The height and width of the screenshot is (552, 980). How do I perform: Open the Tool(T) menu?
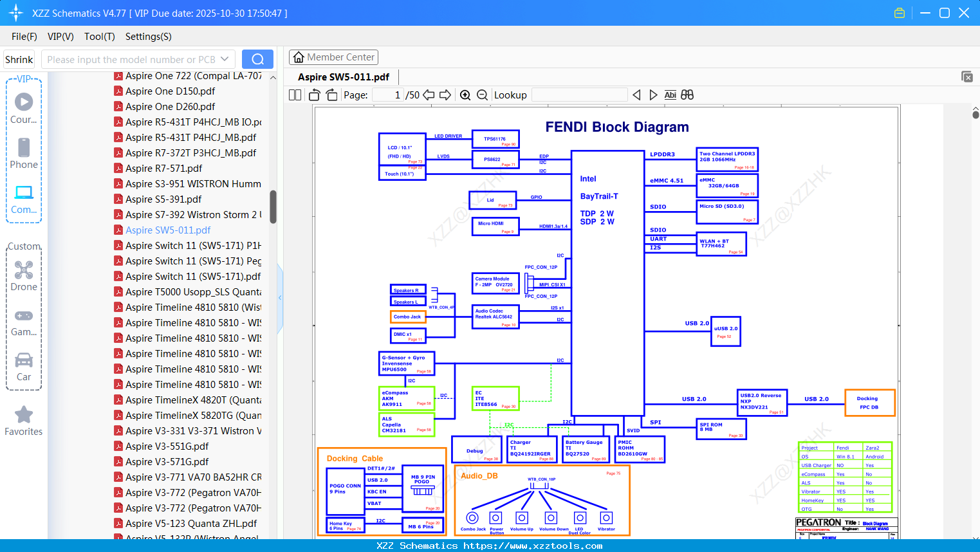(x=100, y=37)
